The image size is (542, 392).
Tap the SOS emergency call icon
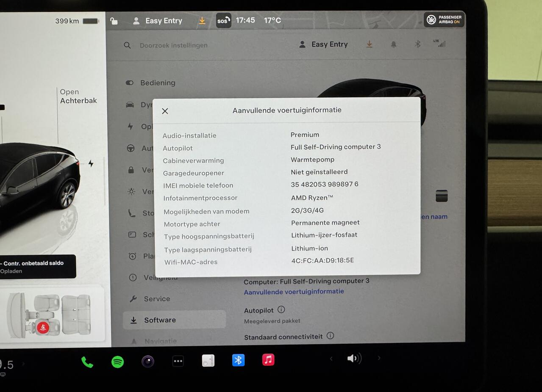[x=223, y=20]
